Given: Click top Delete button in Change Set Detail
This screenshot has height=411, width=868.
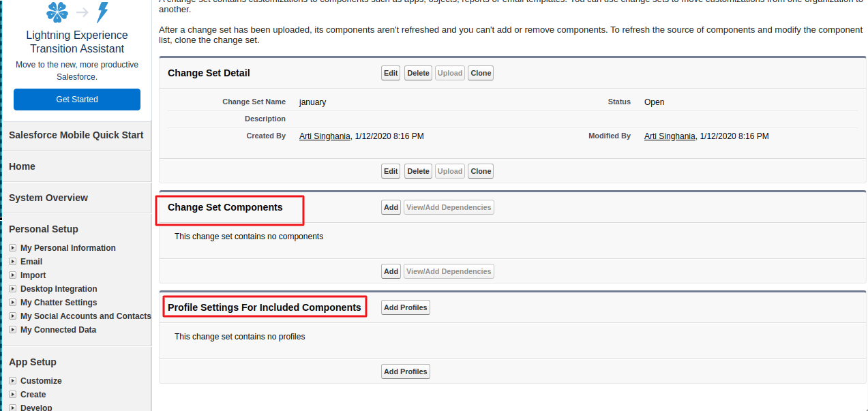Looking at the screenshot, I should pyautogui.click(x=418, y=73).
